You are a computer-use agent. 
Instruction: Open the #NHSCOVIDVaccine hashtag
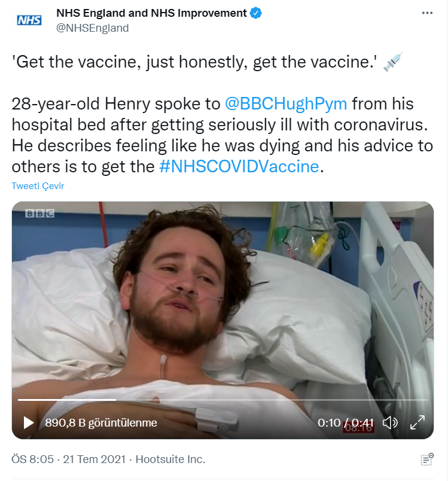click(240, 166)
